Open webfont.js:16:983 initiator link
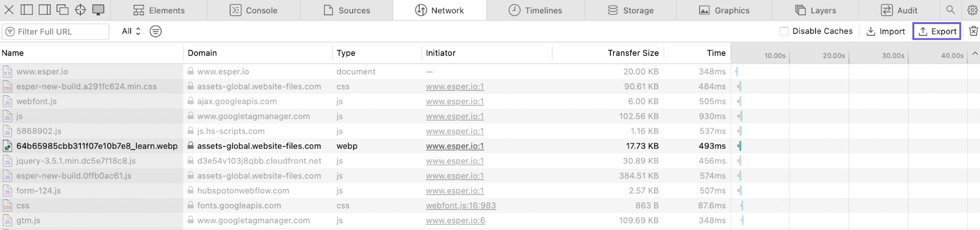The image size is (980, 230). coord(461,206)
